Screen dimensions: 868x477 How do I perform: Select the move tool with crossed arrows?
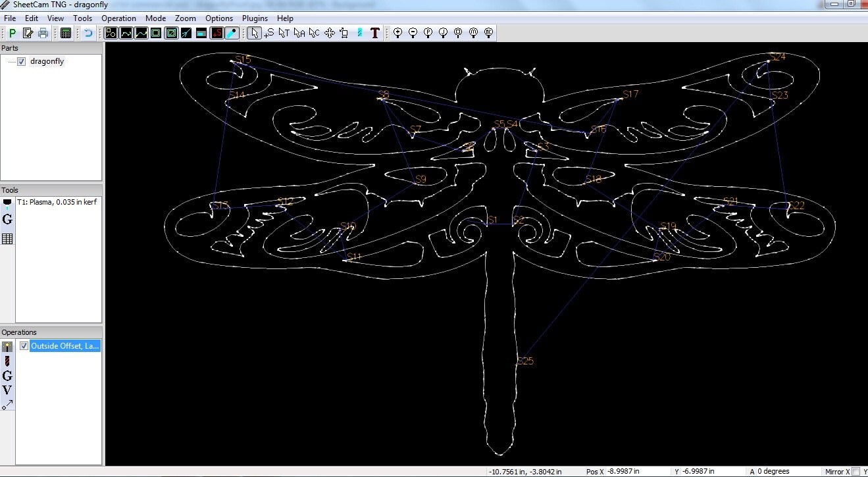click(x=331, y=33)
